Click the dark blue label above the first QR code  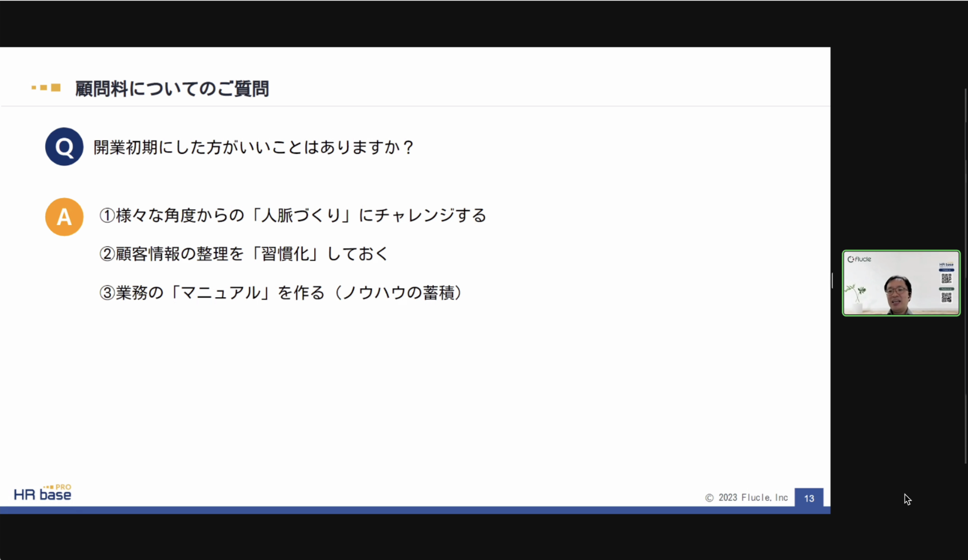coord(947,270)
